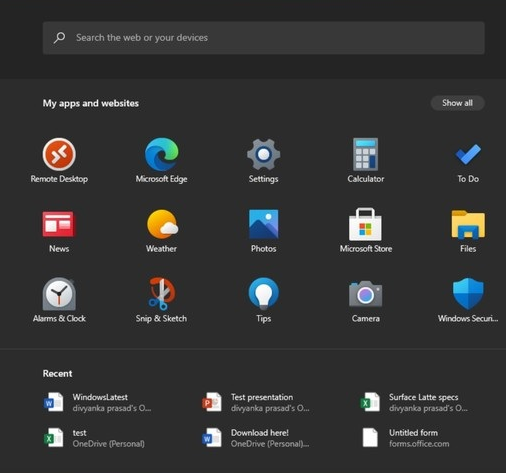The height and width of the screenshot is (473, 506).
Task: Click the Windows Securi... label
Action: tap(468, 319)
